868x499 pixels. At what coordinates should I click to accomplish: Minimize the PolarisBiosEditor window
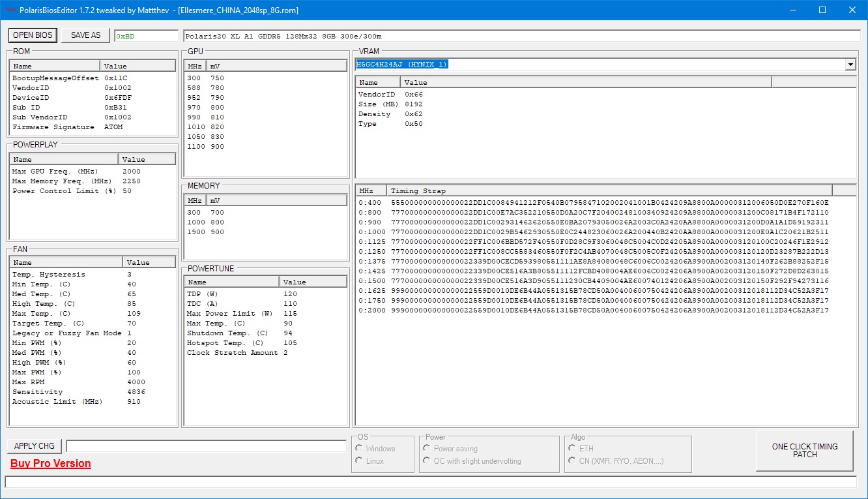point(792,10)
